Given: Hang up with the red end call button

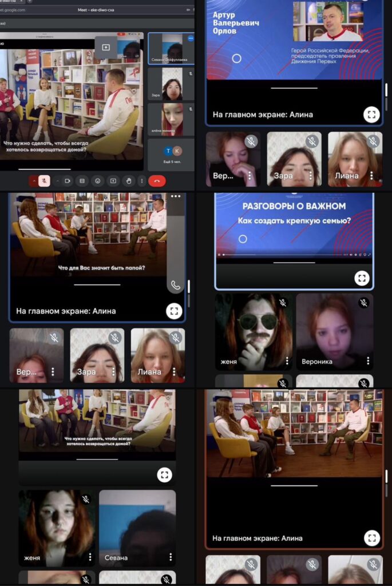Looking at the screenshot, I should [x=157, y=181].
